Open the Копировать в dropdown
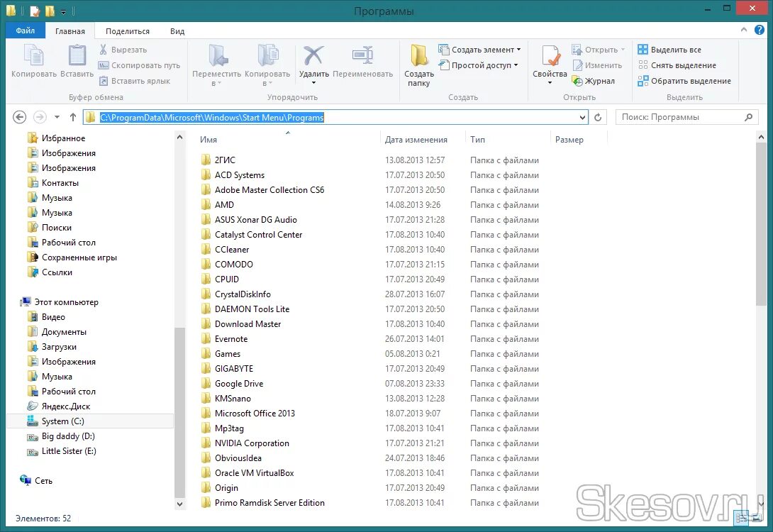773x532 pixels. pyautogui.click(x=267, y=65)
